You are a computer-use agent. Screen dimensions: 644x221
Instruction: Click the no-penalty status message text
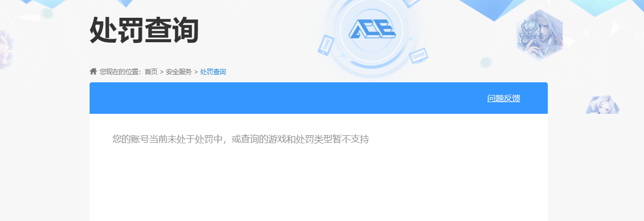[x=241, y=139]
